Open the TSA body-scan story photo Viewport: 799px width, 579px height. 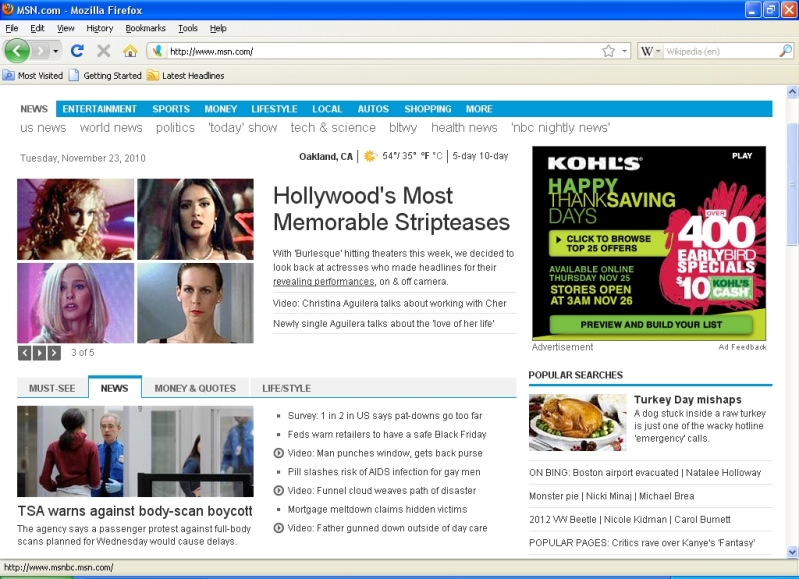[135, 451]
